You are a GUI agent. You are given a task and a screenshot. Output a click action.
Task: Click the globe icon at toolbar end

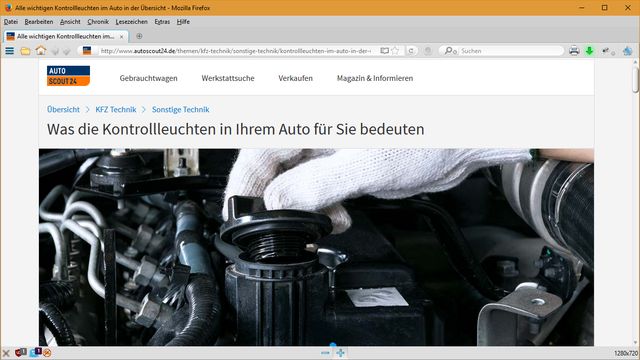(627, 51)
